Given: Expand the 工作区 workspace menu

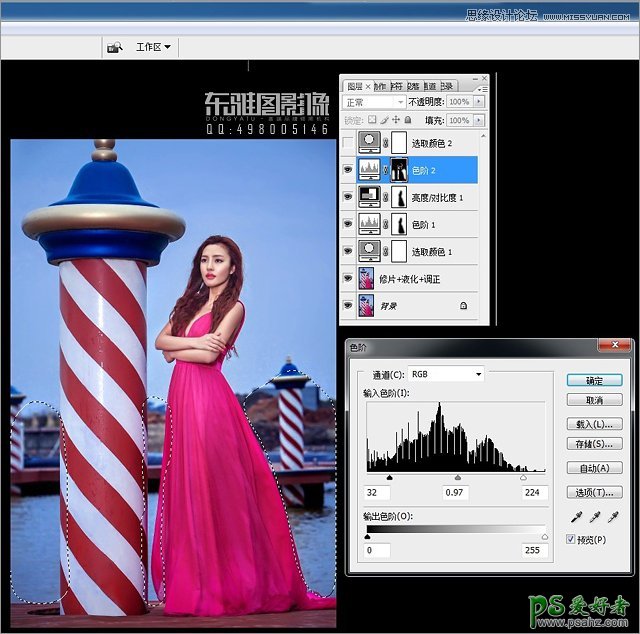Looking at the screenshot, I should (153, 47).
